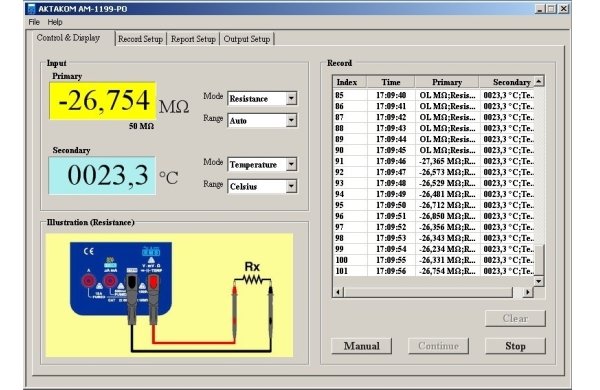Click the scroll left arrow under record list
Image resolution: width=600 pixels, height=390 pixels.
coord(338,292)
